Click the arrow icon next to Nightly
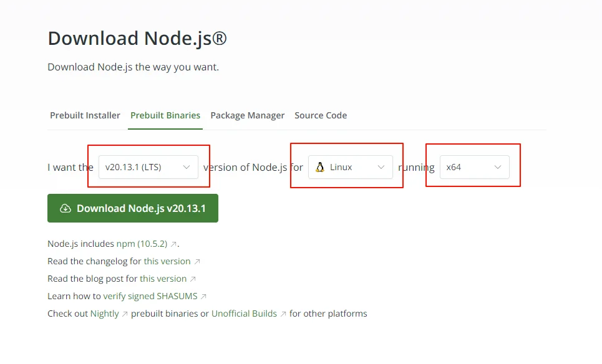The height and width of the screenshot is (364, 602). 124,314
